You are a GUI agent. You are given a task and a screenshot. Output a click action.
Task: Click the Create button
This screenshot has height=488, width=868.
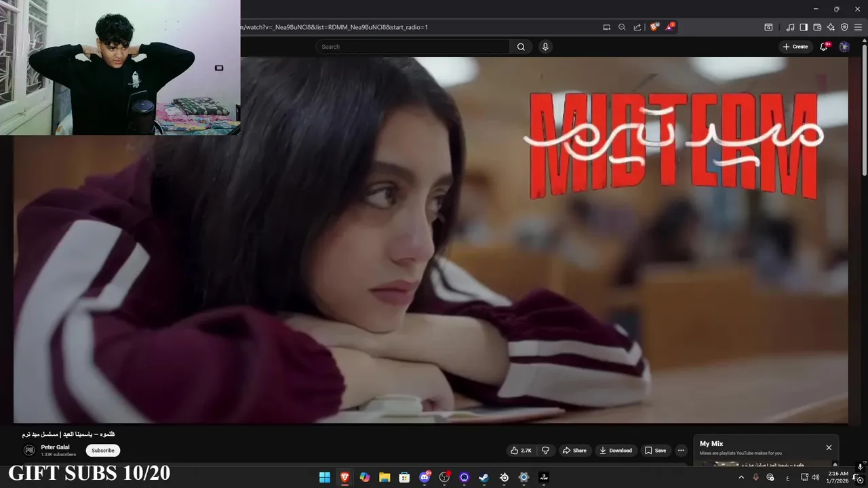(x=795, y=47)
